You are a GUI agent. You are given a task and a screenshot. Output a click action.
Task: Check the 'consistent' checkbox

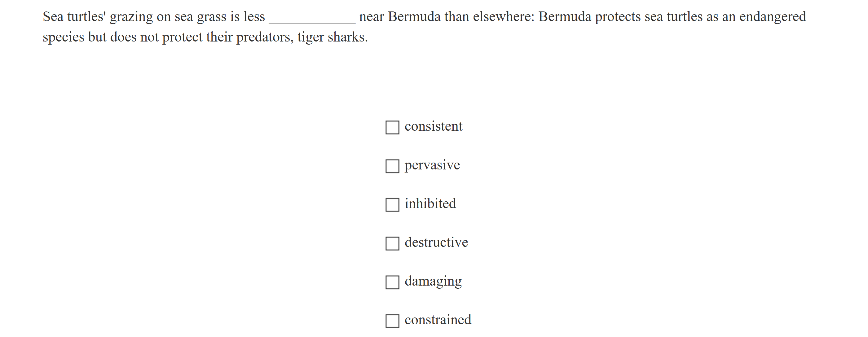(x=392, y=128)
